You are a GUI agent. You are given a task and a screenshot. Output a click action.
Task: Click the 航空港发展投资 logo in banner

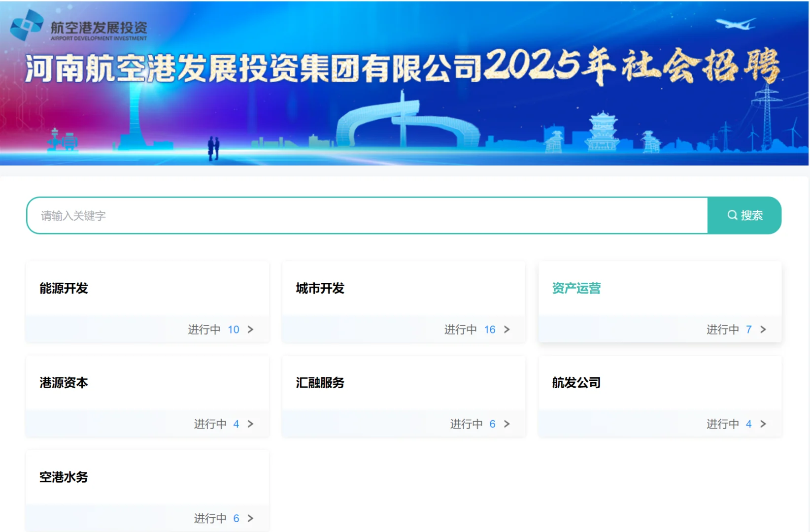click(x=79, y=26)
